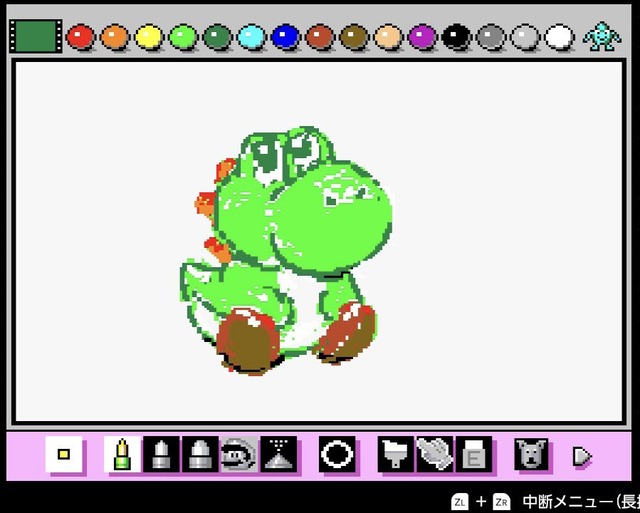Pick the white paint color
Screen dimensions: 640x513
pyautogui.click(x=560, y=37)
